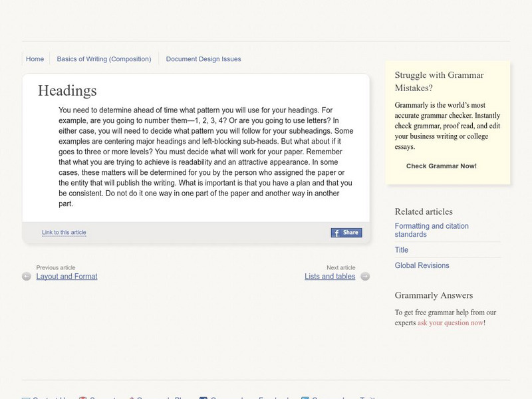Open the Home breadcrumb
Viewport: 532px width, 399px height.
pos(35,59)
